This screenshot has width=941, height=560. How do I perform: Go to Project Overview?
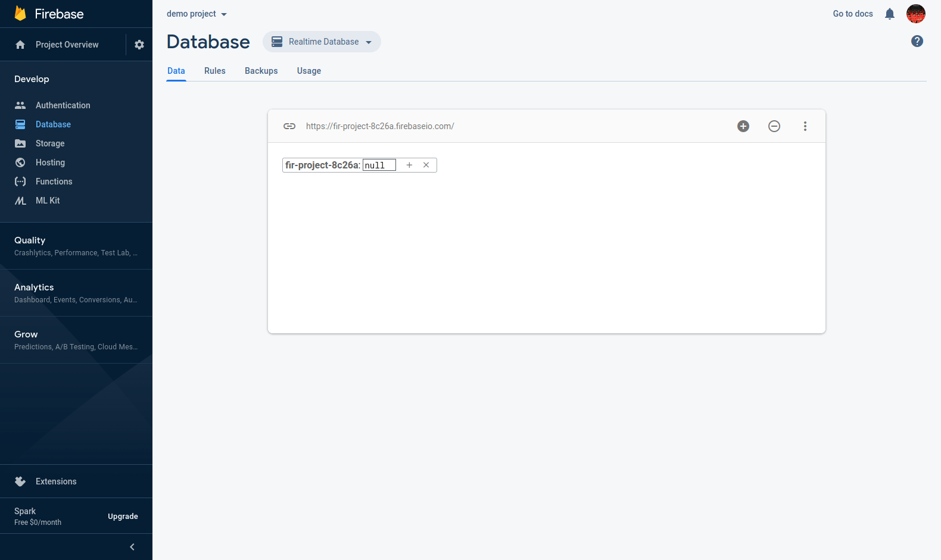click(67, 45)
